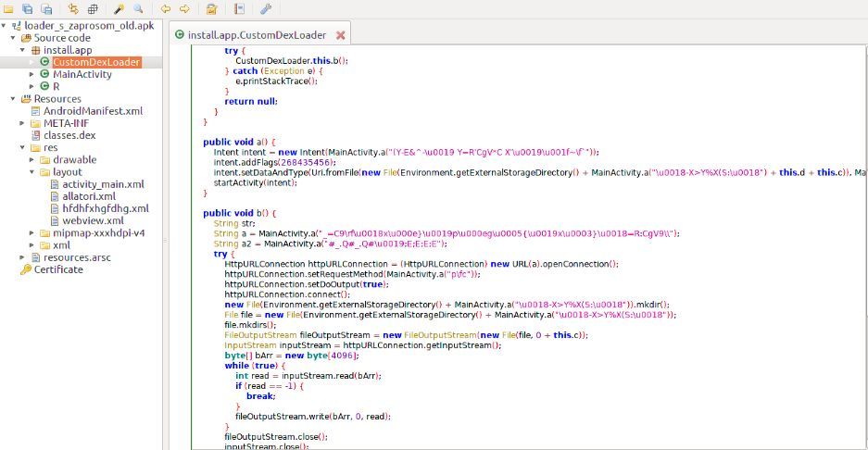Toggle the flatten packages icon
The height and width of the screenshot is (450, 868).
click(x=92, y=9)
